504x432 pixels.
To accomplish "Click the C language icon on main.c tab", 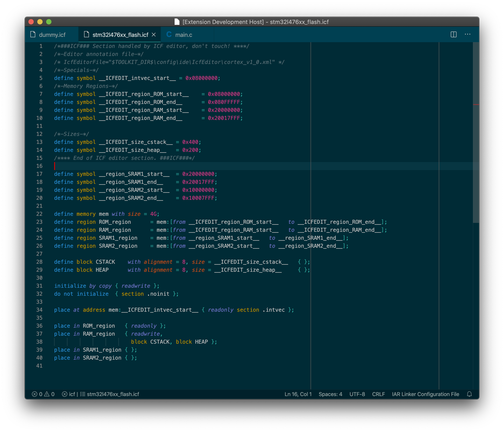I will 169,35.
